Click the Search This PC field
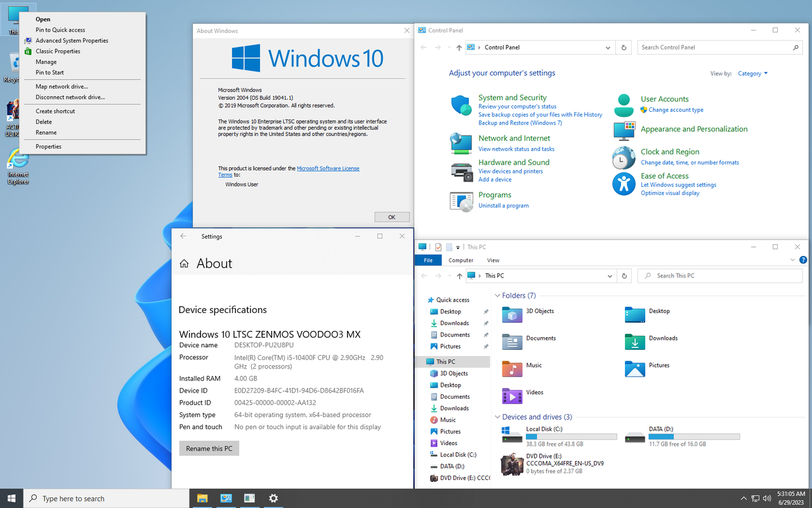 point(719,276)
